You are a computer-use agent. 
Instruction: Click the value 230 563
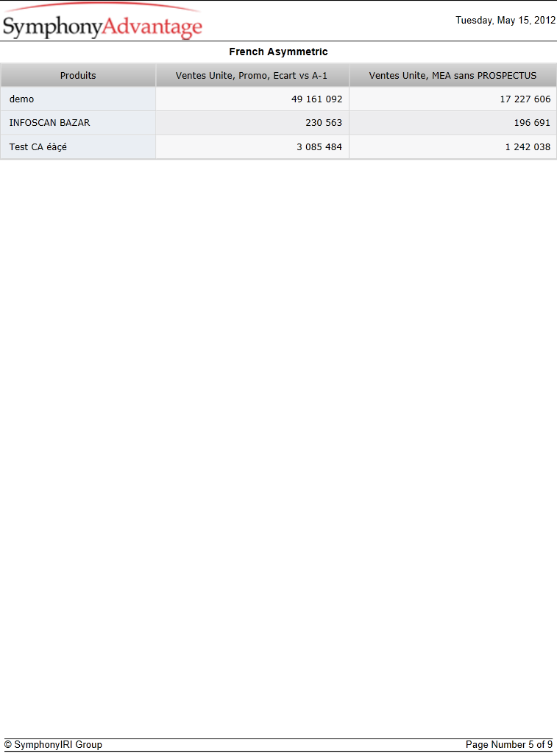[x=324, y=122]
